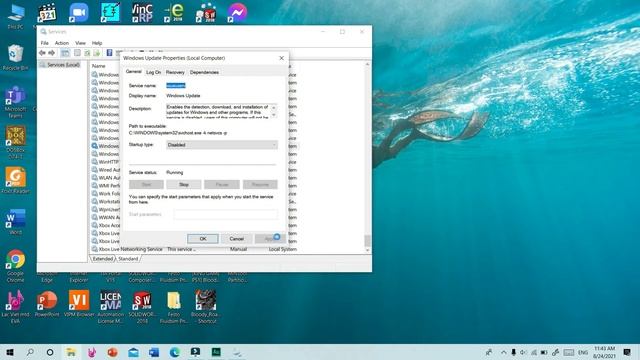Open the Zoom desktop shortcut
This screenshot has width=640, height=360.
78,13
